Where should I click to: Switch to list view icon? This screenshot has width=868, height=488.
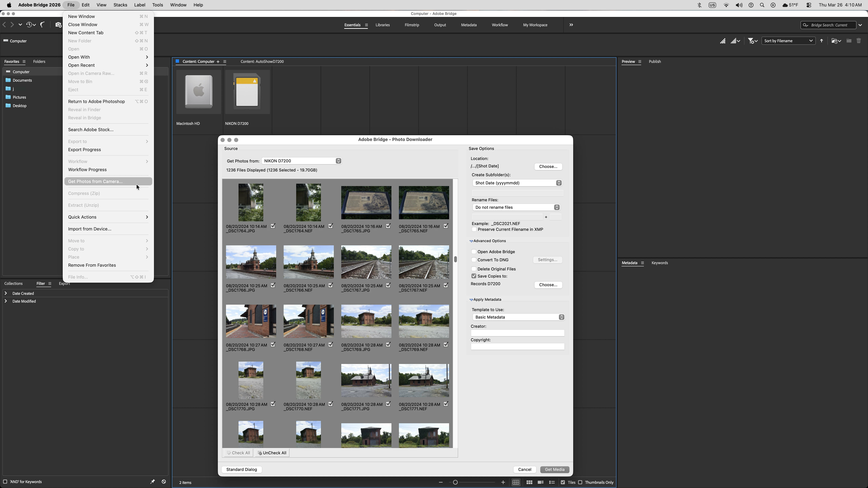click(x=552, y=482)
